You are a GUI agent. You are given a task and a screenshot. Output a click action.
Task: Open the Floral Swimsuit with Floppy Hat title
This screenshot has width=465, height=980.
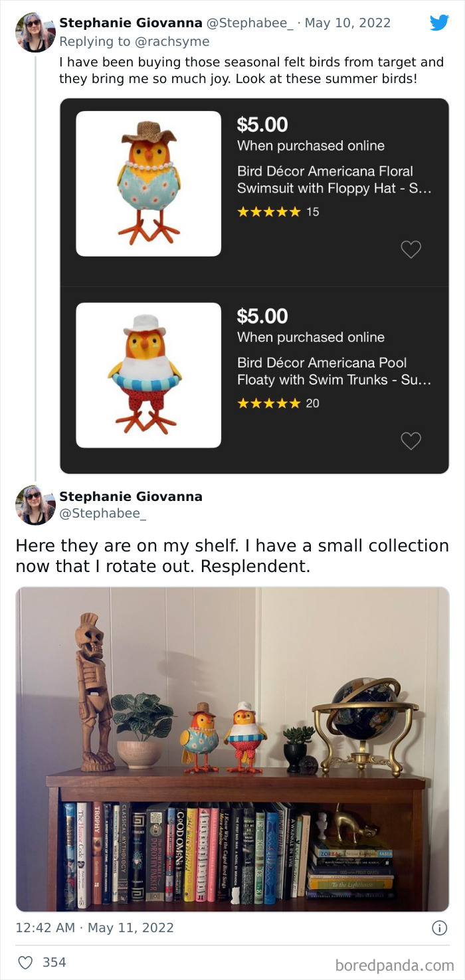334,179
